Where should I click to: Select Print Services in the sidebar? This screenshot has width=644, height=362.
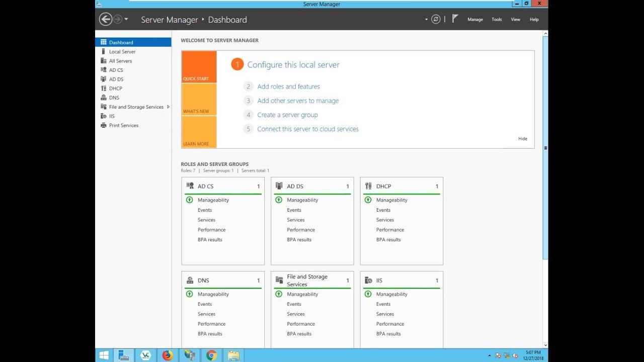point(133,125)
